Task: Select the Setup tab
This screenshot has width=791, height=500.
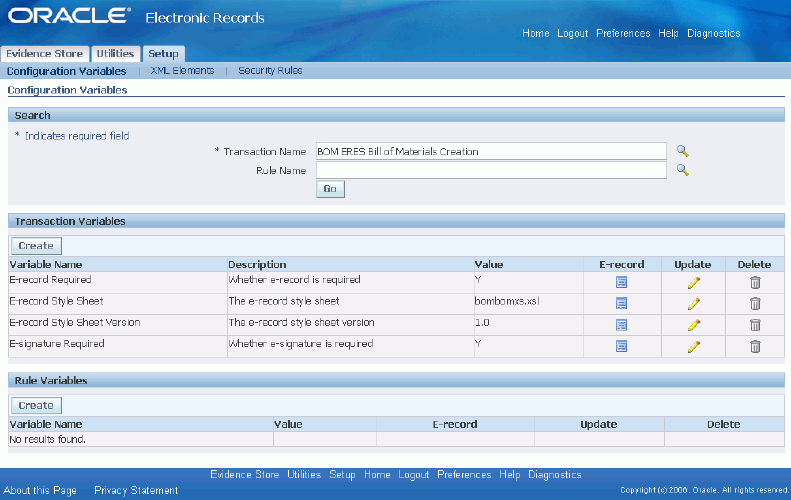Action: point(163,53)
